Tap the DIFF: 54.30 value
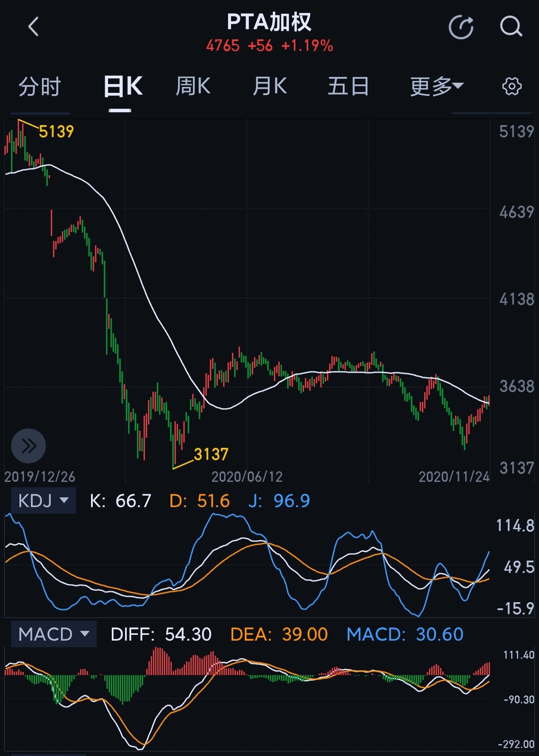Viewport: 539px width, 756px height. 161,634
